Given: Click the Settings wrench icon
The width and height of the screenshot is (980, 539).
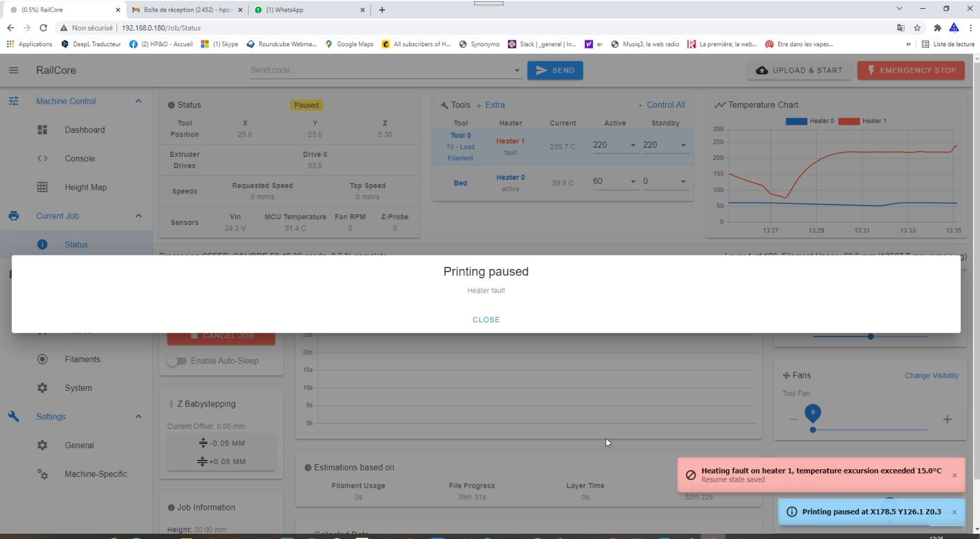Looking at the screenshot, I should (x=13, y=417).
